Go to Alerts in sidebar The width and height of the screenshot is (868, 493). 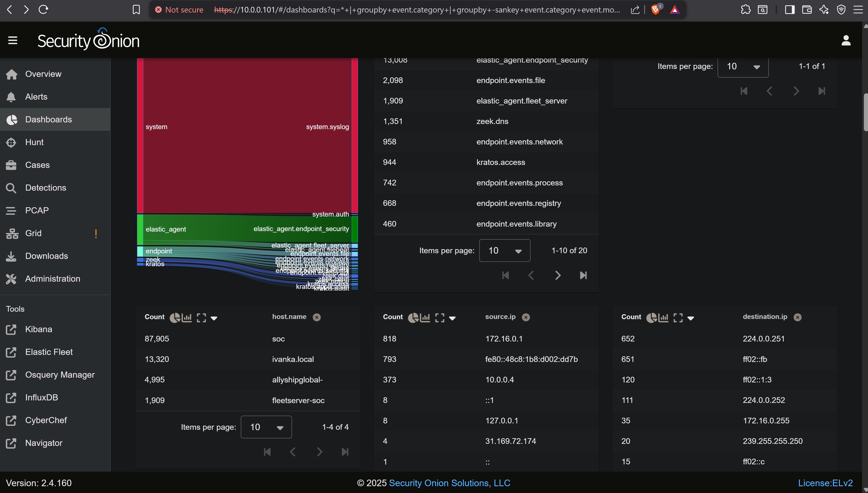pos(36,97)
